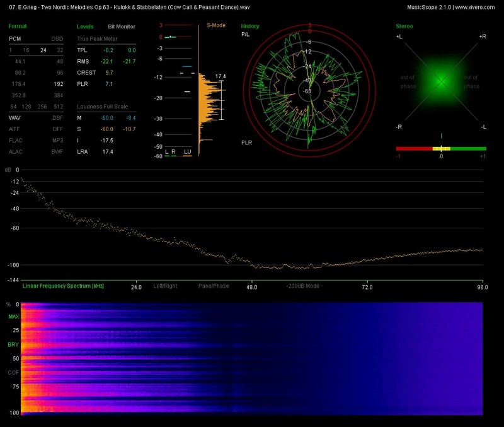Open the Bit Monitor tab
The width and height of the screenshot is (504, 427).
[x=122, y=26]
